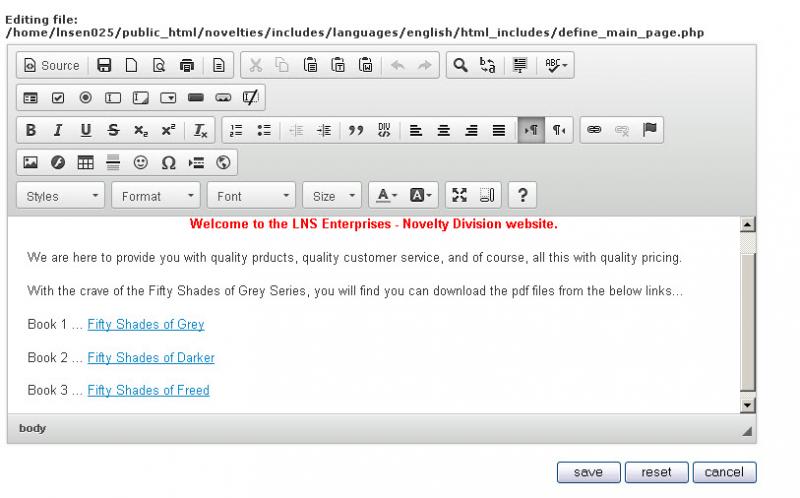Set text direction left to right
Image resolution: width=800 pixels, height=498 pixels.
pyautogui.click(x=531, y=130)
